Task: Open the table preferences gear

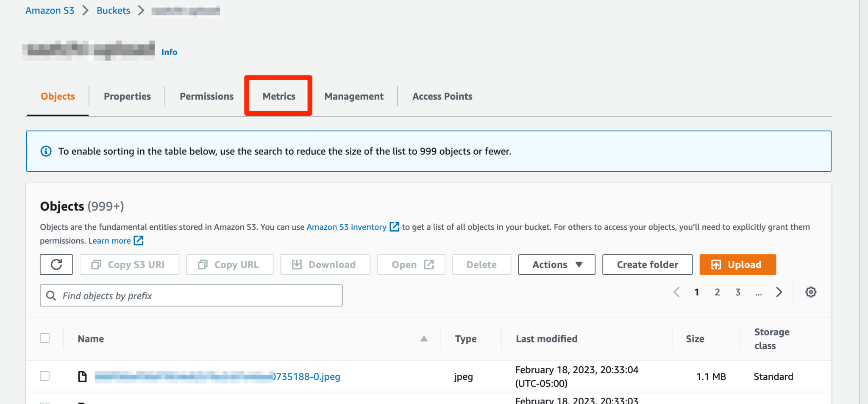Action: (x=811, y=292)
